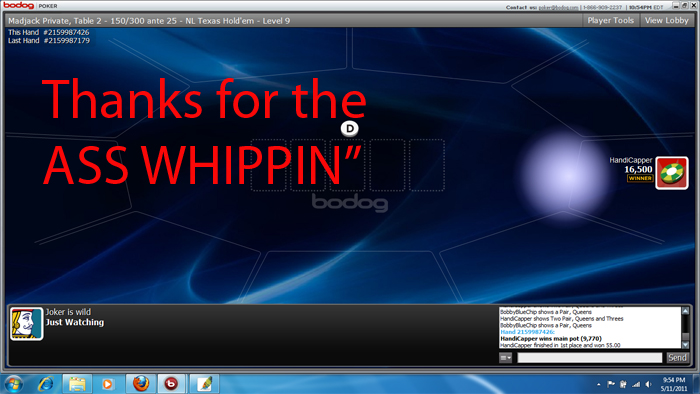
Task: Click 'HandiCapper finished in 1st place' line
Action: click(560, 345)
